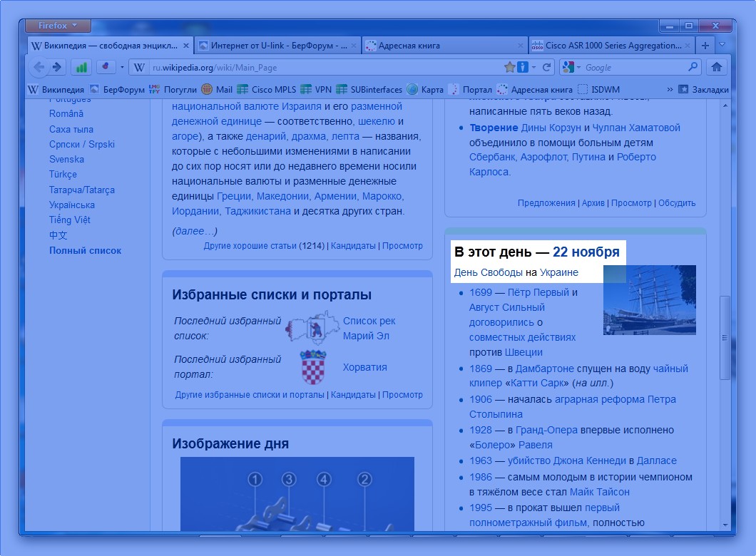
Task: Open the list-all-tabs dropdown arrow
Action: tap(722, 45)
